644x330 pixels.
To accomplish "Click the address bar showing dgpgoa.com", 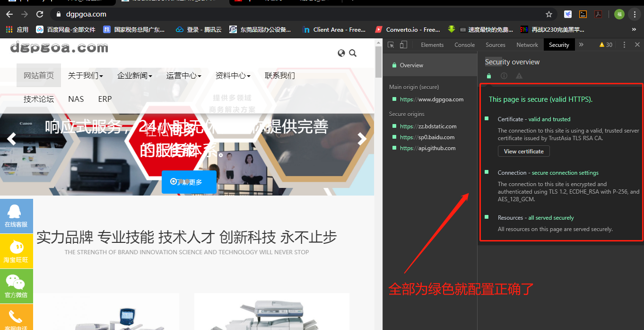I will (x=303, y=14).
